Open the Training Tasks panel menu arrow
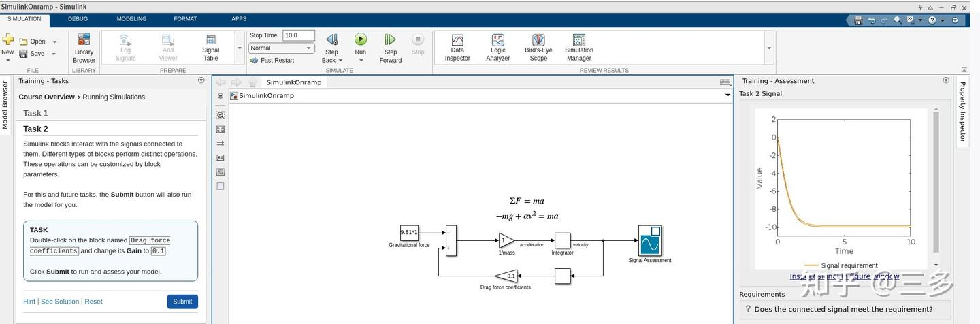 click(201, 80)
